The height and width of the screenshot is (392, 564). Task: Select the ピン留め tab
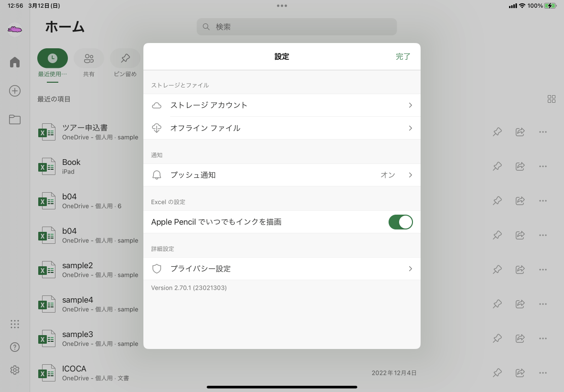coord(125,63)
